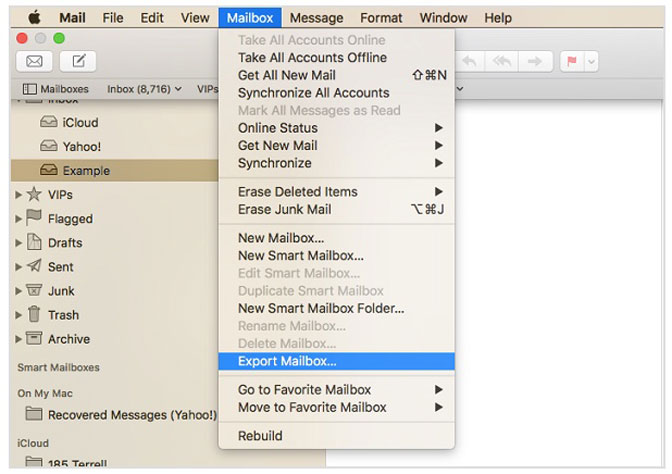Viewport: 672px width, 474px height.
Task: Click the Flagged flag icon in sidebar
Action: coord(34,218)
